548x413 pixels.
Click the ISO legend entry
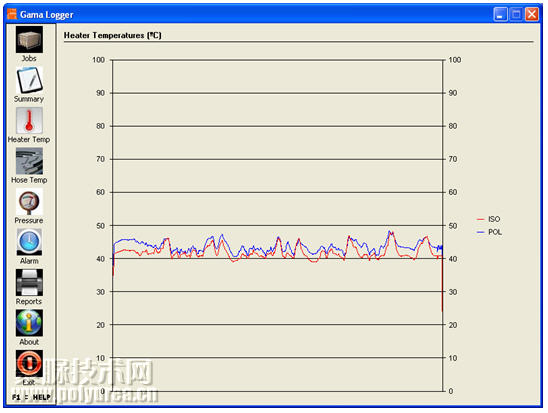pos(489,219)
